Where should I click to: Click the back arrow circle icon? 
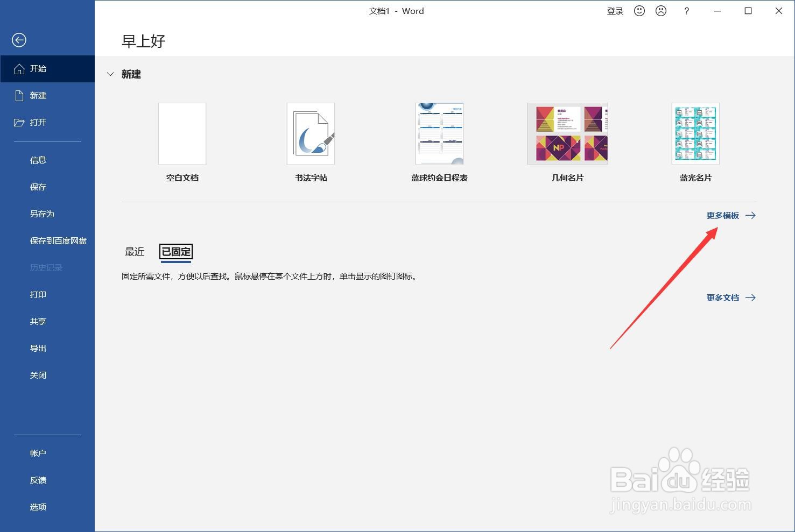pos(19,40)
